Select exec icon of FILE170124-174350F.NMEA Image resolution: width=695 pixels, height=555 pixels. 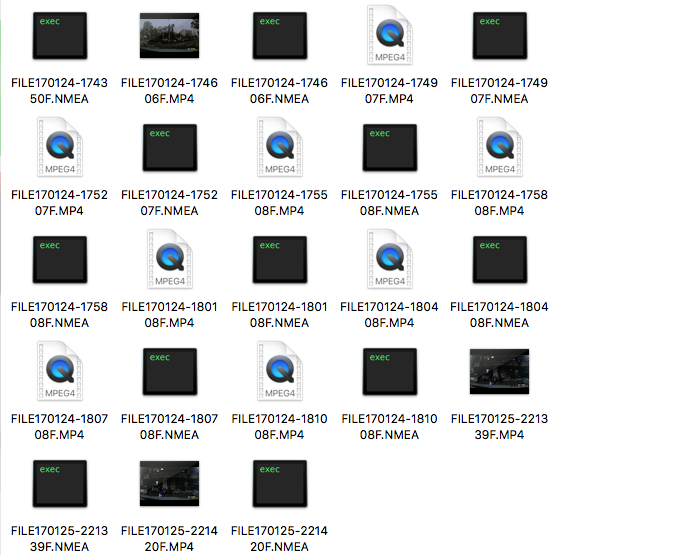coord(60,35)
